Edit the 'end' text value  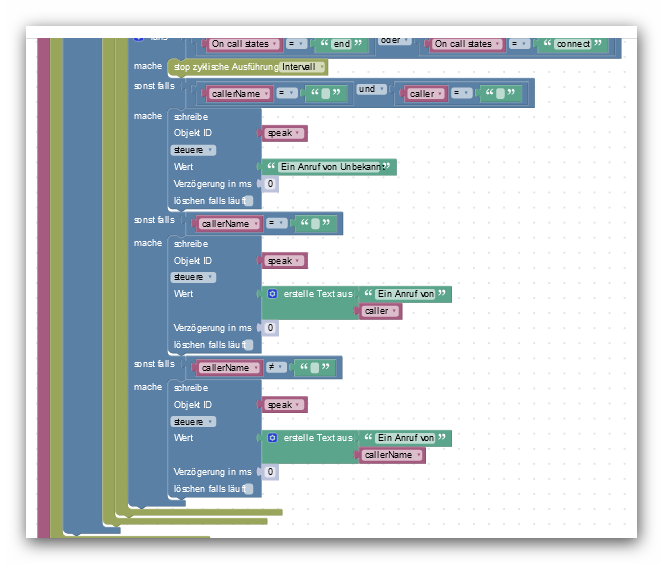[342, 44]
